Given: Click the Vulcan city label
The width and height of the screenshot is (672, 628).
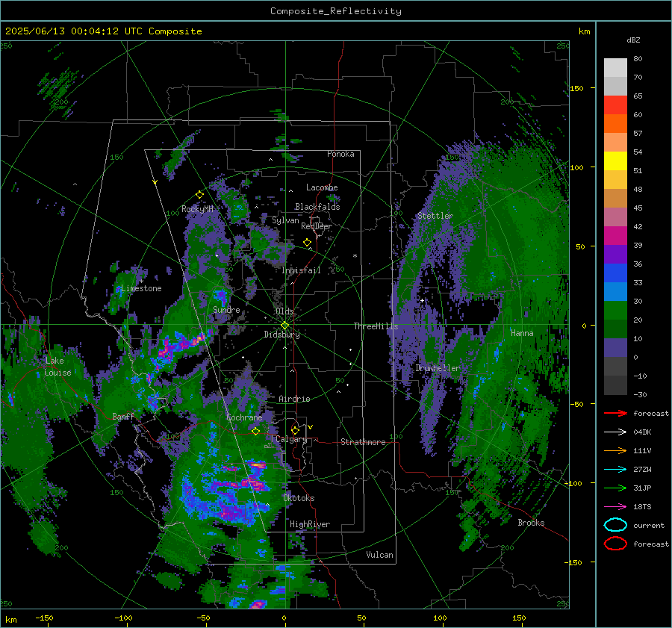Looking at the screenshot, I should click(x=379, y=555).
